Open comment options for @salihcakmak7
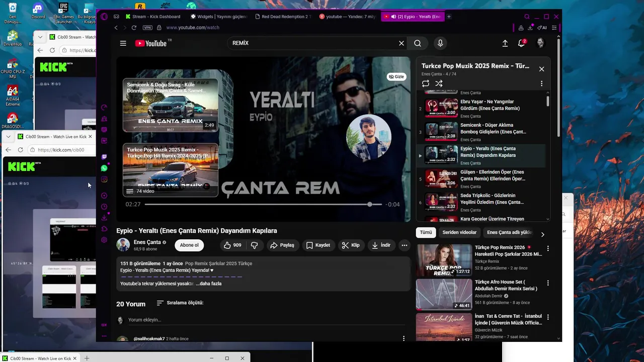The width and height of the screenshot is (644, 362). pyautogui.click(x=404, y=339)
